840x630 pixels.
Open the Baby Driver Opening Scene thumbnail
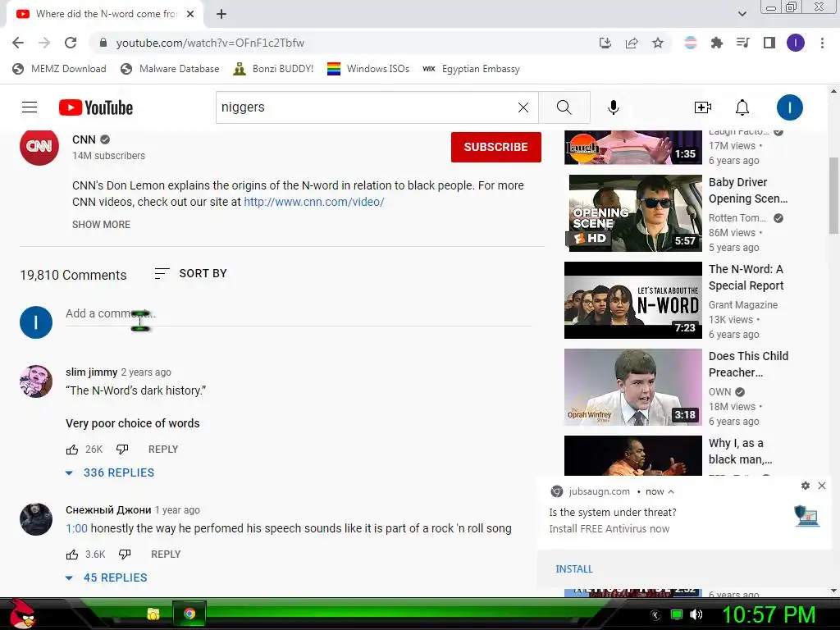coord(633,213)
